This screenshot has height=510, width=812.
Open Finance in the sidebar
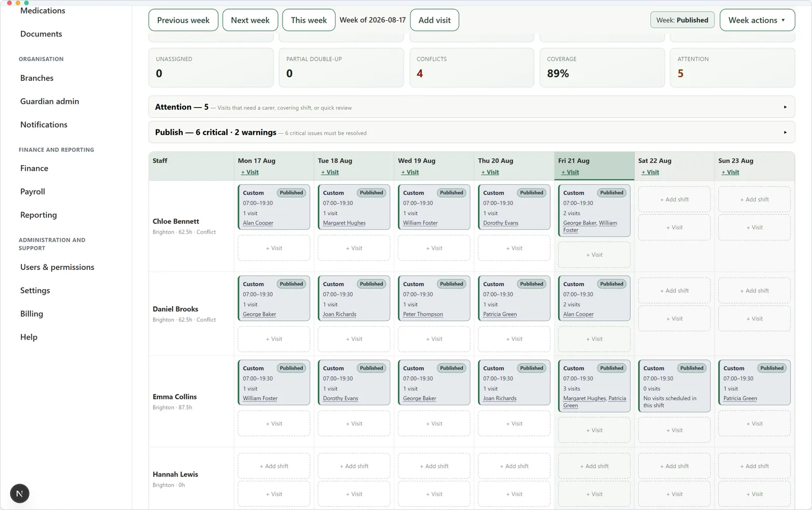pos(34,168)
